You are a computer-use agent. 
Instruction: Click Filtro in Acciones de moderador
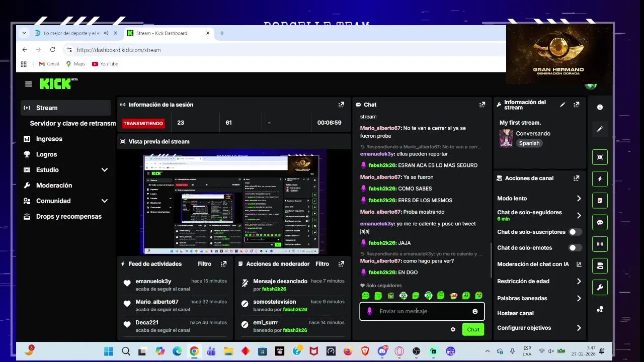tap(322, 263)
